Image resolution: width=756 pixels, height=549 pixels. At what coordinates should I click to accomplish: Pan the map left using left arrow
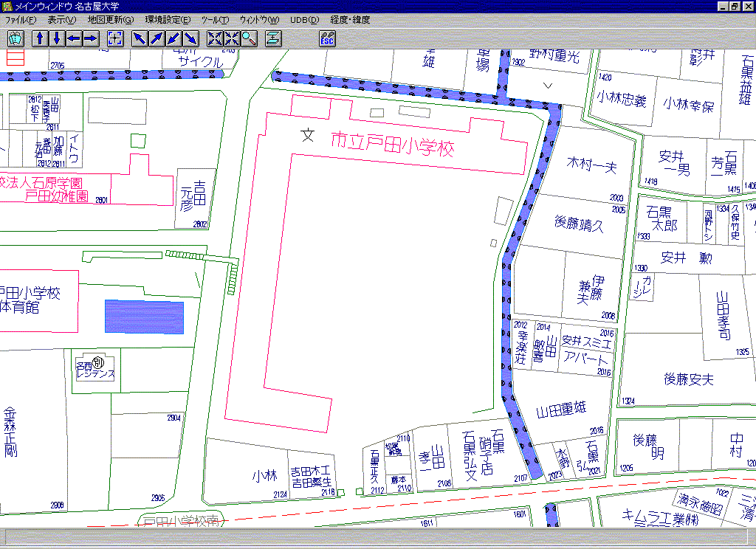pos(74,38)
